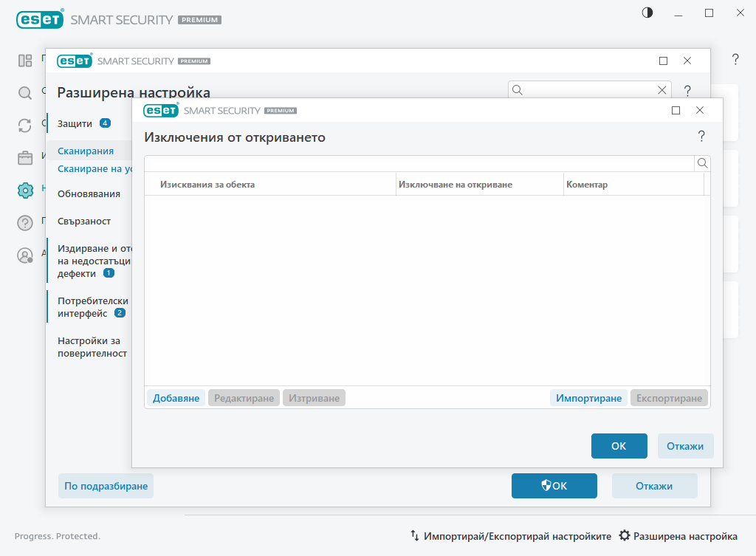Open the overview dashboard sidebar icon

[25, 61]
